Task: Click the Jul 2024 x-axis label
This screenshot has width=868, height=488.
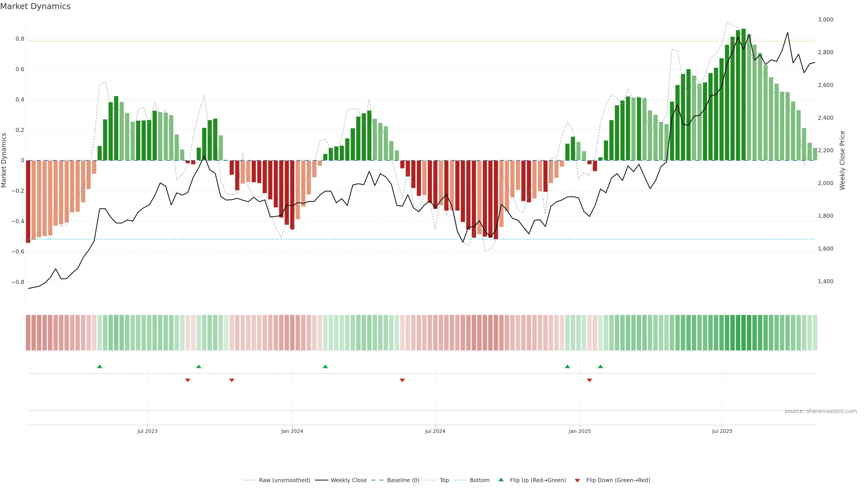Action: [x=435, y=431]
